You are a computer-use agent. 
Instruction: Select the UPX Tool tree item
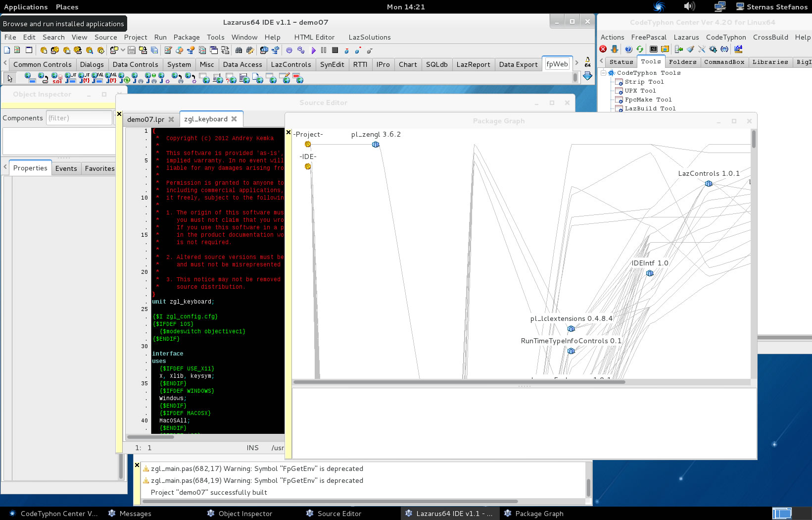640,91
